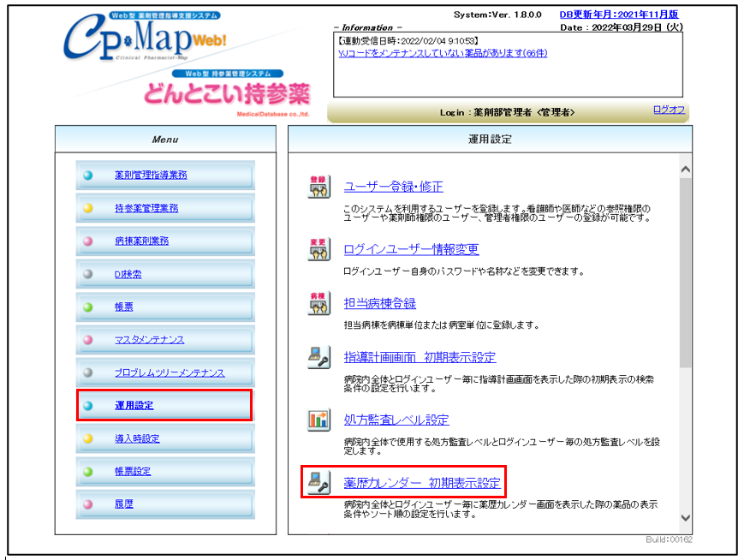Open the 病棟薬剤業務 menu item

pos(142,241)
